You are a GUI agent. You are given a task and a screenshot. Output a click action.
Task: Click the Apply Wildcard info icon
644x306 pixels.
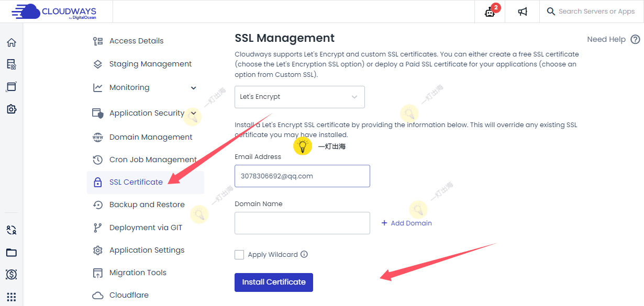click(304, 254)
